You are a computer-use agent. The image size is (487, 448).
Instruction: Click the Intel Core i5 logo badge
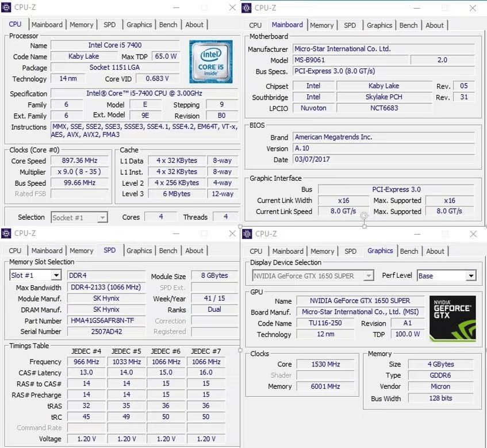[211, 62]
